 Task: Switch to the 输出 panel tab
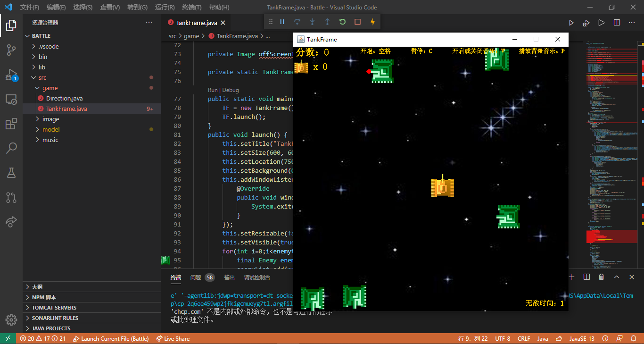click(x=229, y=277)
